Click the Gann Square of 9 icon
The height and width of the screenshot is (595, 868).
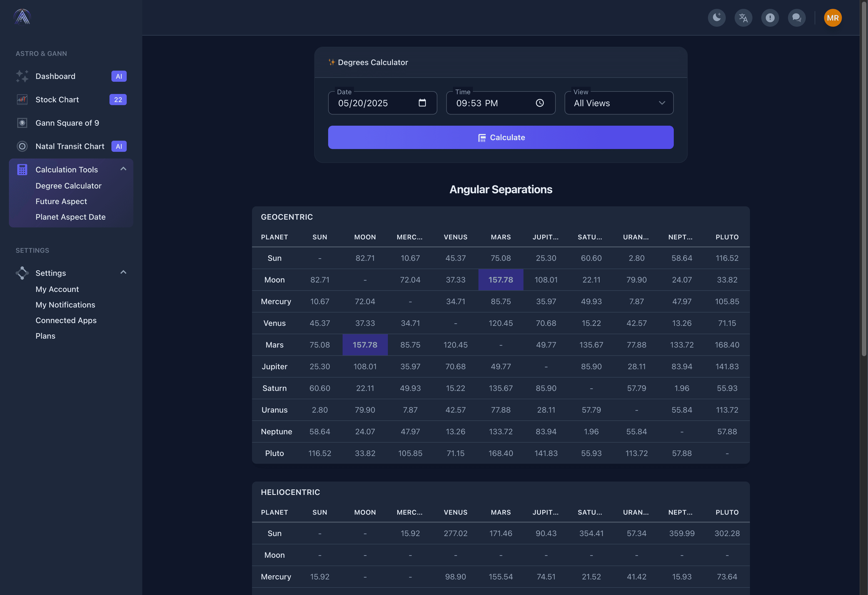click(22, 123)
